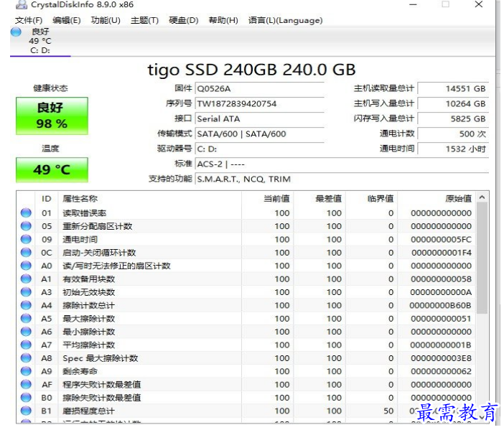Screen dimensions: 504x435
Task: Select the 剩余寿命 attribute name
Action: pos(80,371)
